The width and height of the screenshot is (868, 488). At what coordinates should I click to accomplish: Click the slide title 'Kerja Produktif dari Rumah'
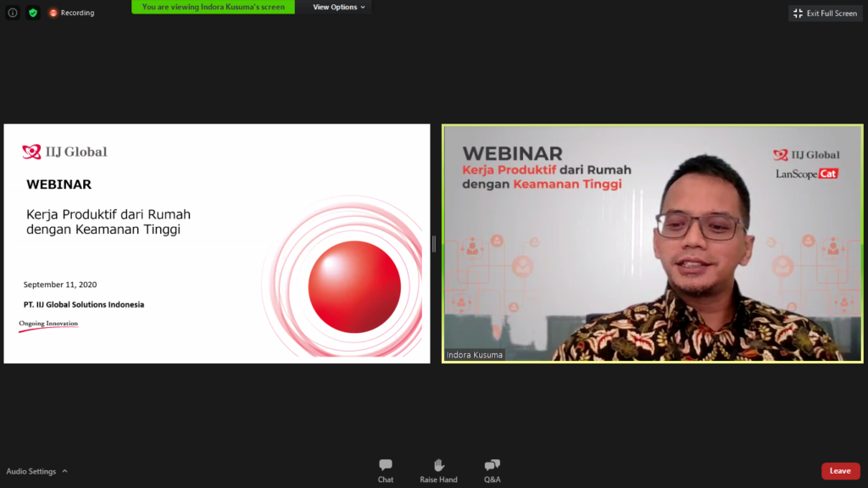tap(108, 214)
